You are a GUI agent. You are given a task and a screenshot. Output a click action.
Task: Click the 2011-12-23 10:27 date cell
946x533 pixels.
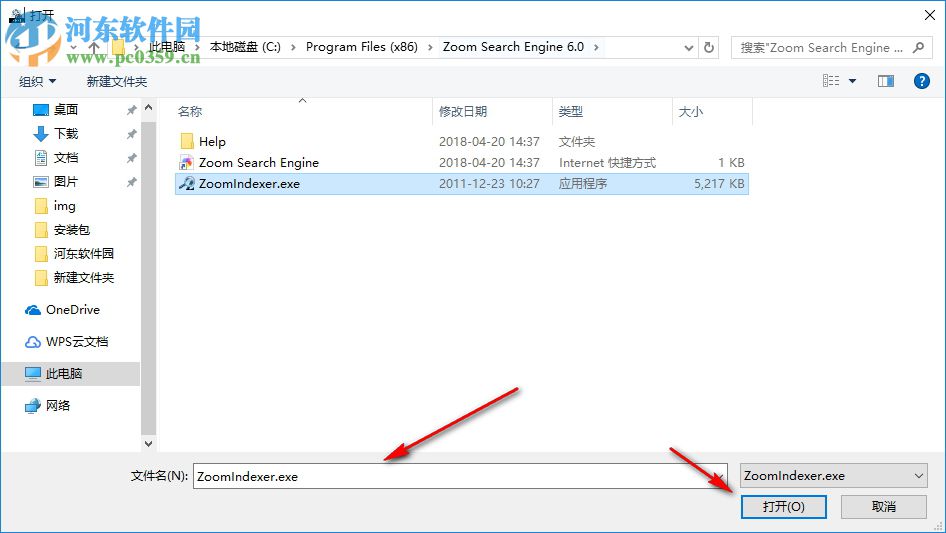point(489,184)
